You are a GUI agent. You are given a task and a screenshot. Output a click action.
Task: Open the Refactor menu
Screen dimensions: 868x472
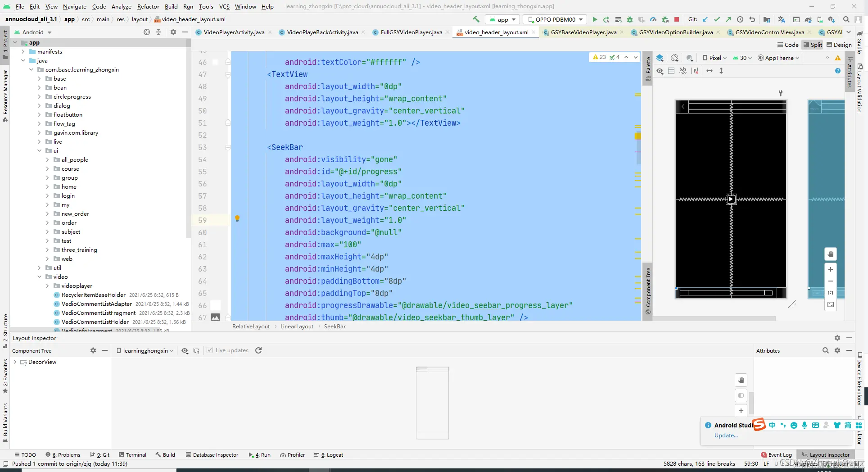[148, 6]
